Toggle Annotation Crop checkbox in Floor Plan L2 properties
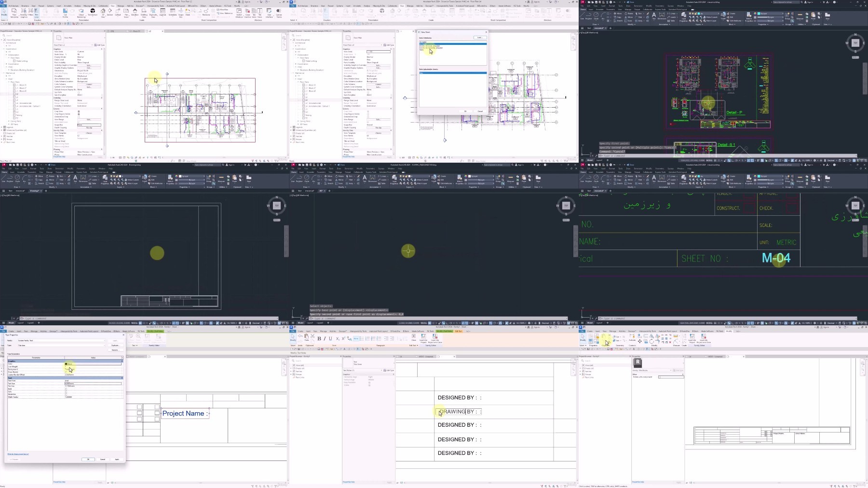 pos(79,117)
